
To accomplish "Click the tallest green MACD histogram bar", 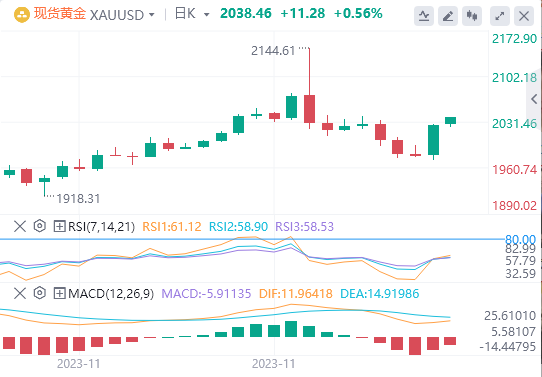I will click(x=291, y=329).
